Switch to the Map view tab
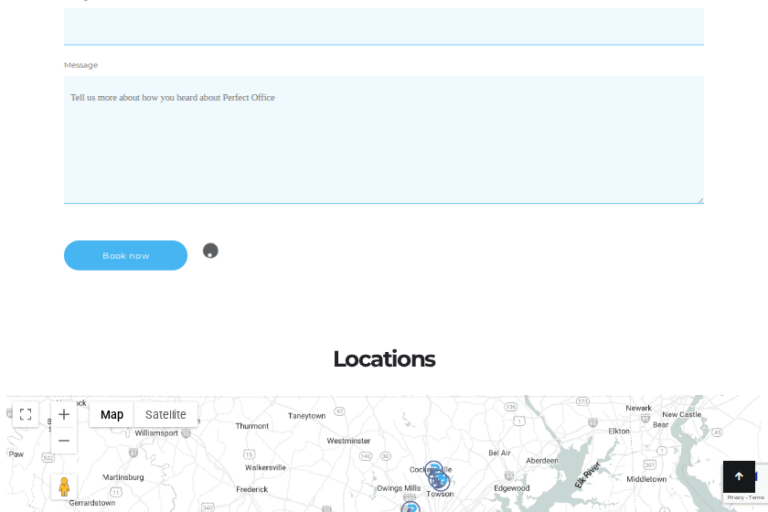 112,415
